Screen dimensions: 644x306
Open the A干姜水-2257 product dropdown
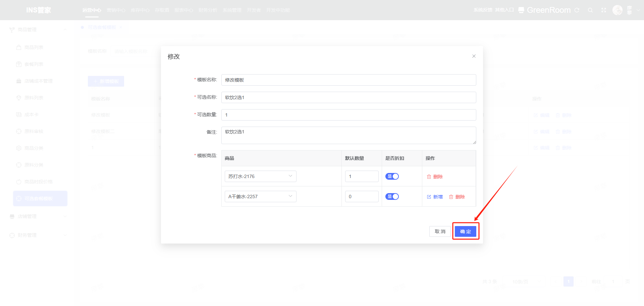pyautogui.click(x=261, y=196)
